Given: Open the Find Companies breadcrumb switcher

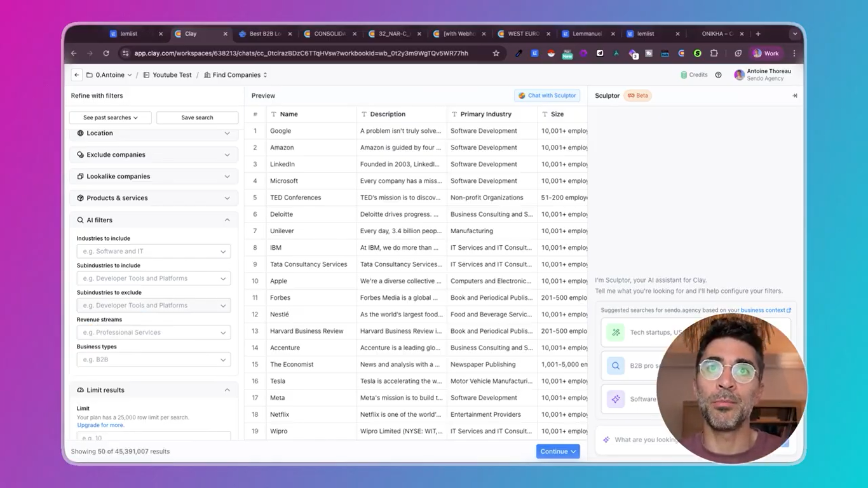Looking at the screenshot, I should point(236,75).
